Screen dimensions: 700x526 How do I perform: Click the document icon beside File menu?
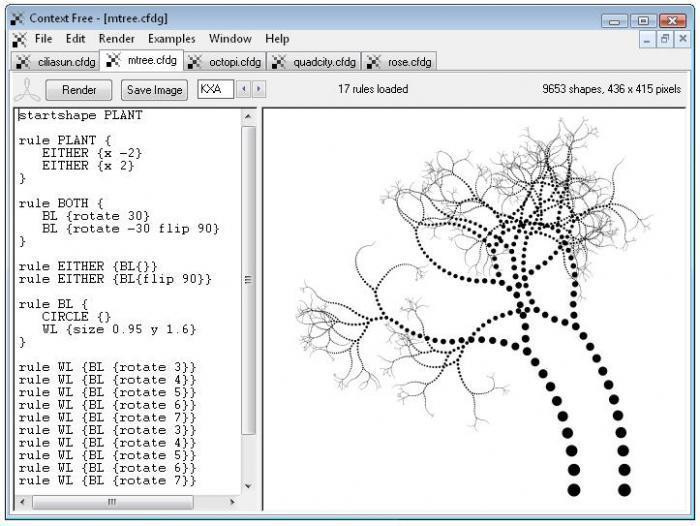(x=19, y=39)
